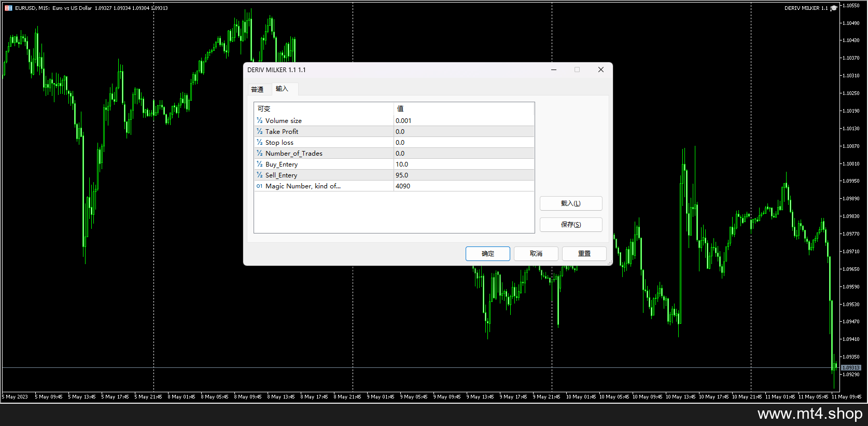Switch to the 普通 tab
Viewport: 868px width, 426px height.
[x=257, y=89]
